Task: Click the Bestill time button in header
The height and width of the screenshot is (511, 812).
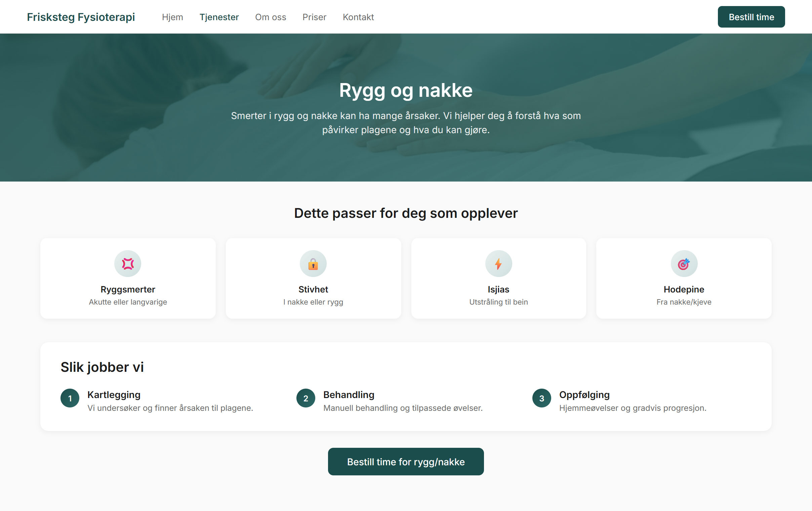Action: coord(751,16)
